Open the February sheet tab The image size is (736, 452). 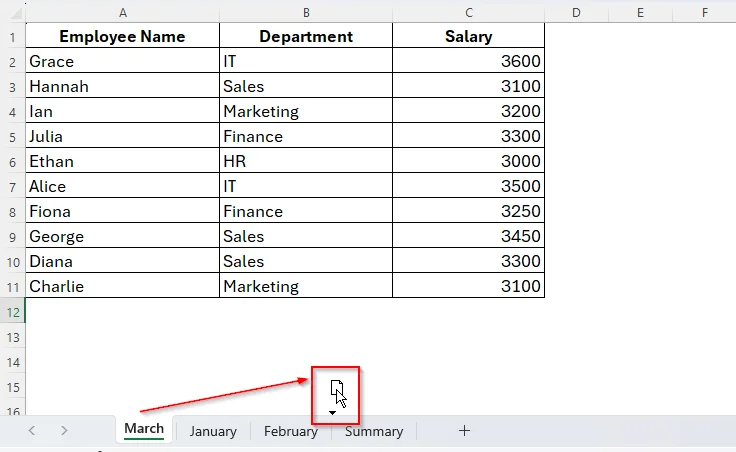[x=291, y=431]
